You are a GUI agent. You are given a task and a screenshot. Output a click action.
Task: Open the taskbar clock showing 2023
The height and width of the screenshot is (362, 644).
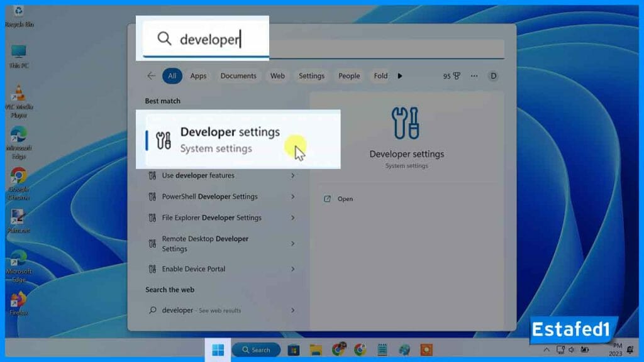point(616,349)
